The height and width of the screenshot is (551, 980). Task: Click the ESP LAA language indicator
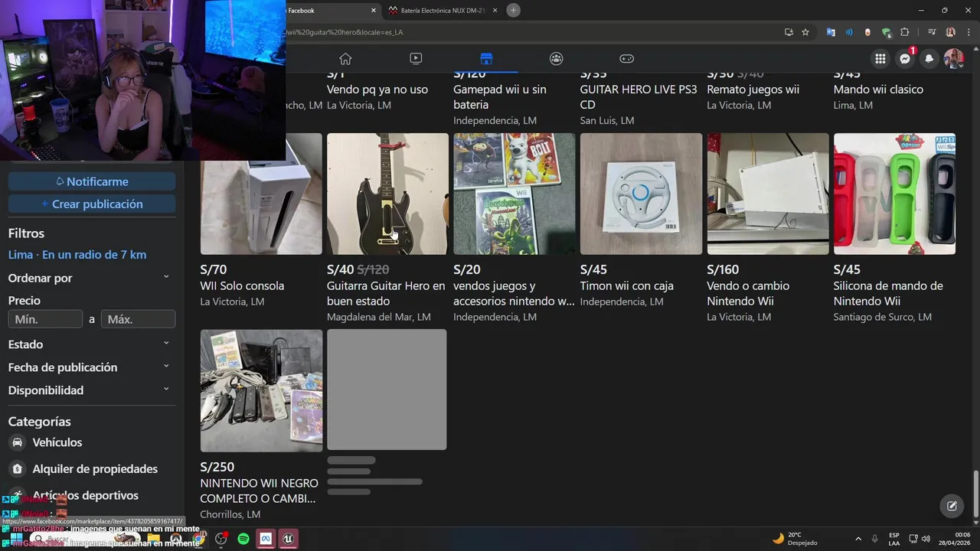click(894, 539)
